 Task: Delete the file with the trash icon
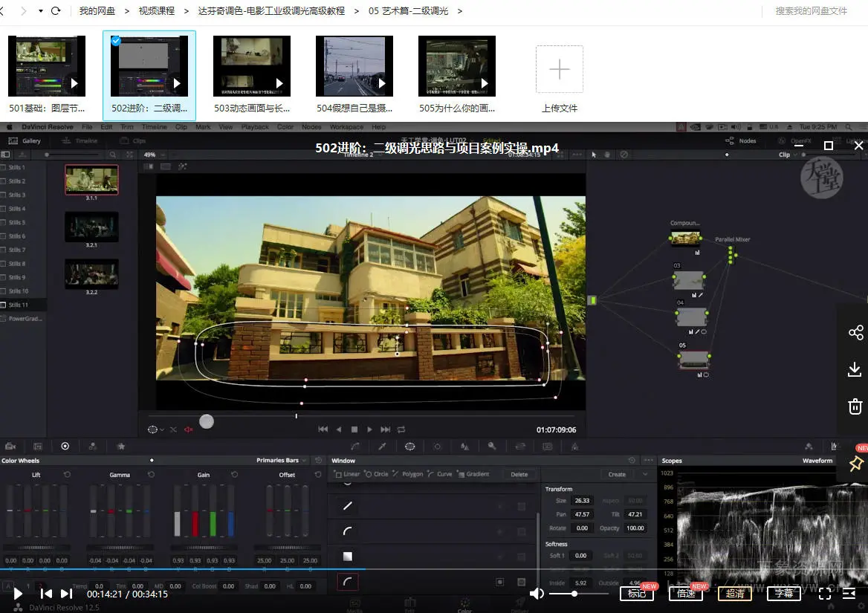pyautogui.click(x=855, y=406)
